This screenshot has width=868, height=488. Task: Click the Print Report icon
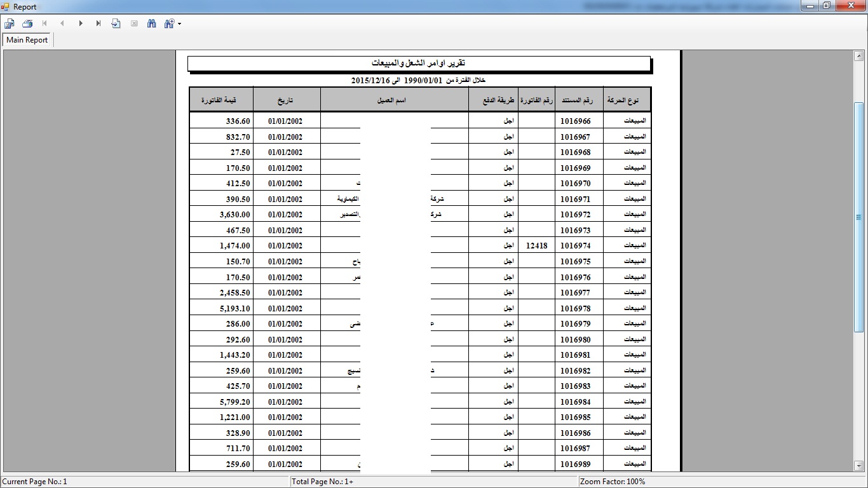coord(27,24)
